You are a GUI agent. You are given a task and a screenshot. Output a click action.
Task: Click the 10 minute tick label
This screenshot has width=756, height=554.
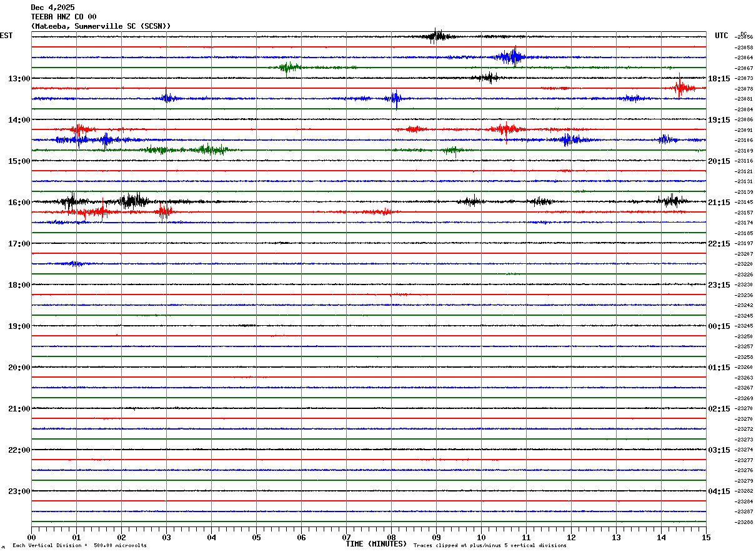point(481,538)
